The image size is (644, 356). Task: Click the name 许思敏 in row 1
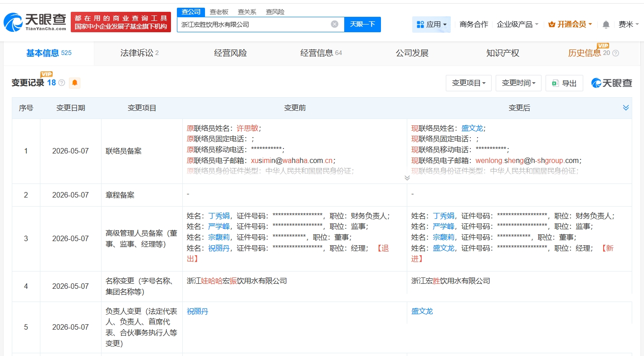point(248,129)
